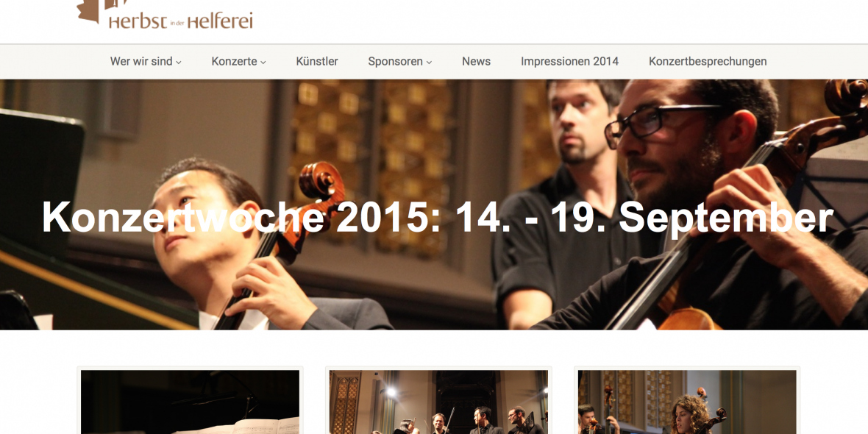Open the sheet music thumbnail

pos(190,402)
